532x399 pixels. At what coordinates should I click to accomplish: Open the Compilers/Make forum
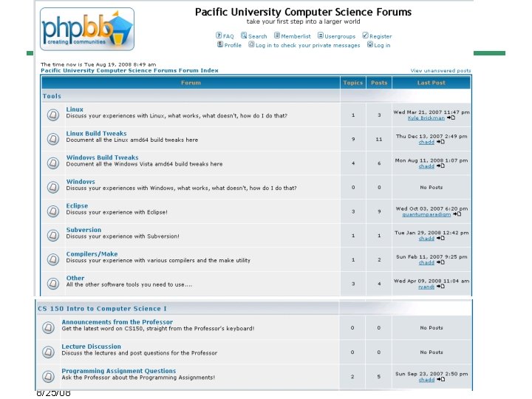point(92,253)
